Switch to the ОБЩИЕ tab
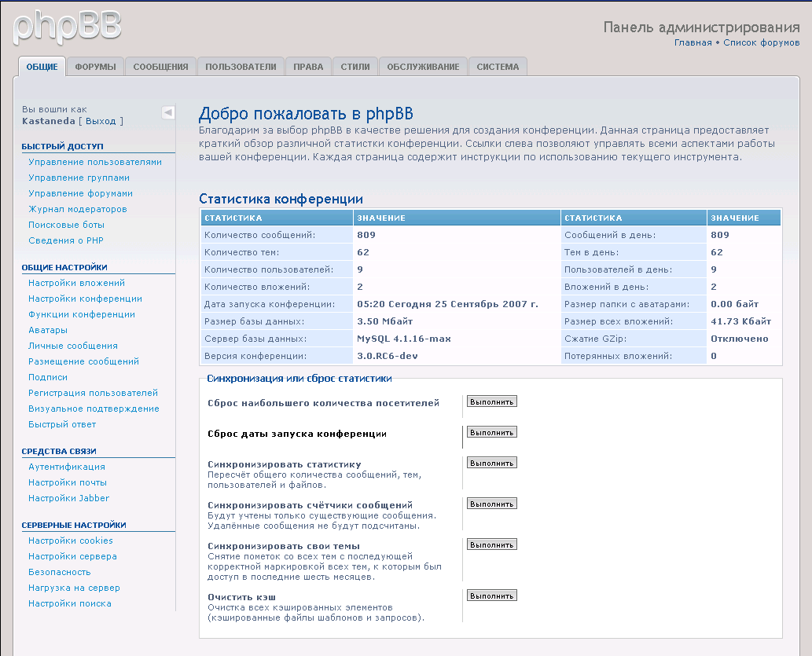Viewport: 812px width, 656px height. 42,67
